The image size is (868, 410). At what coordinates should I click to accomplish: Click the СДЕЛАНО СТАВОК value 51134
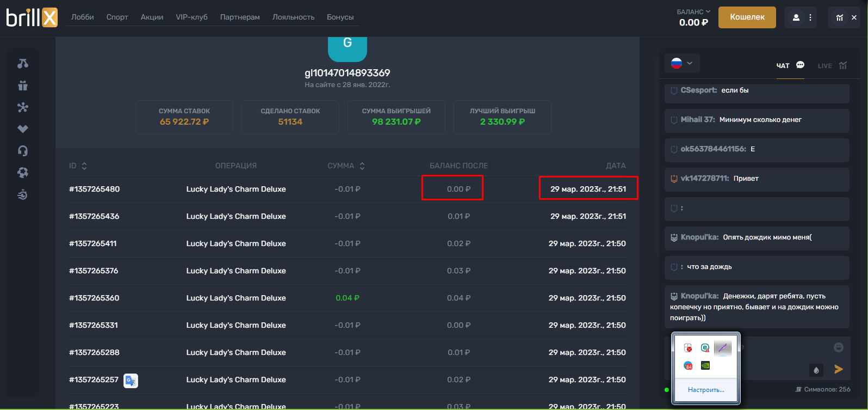(x=290, y=122)
